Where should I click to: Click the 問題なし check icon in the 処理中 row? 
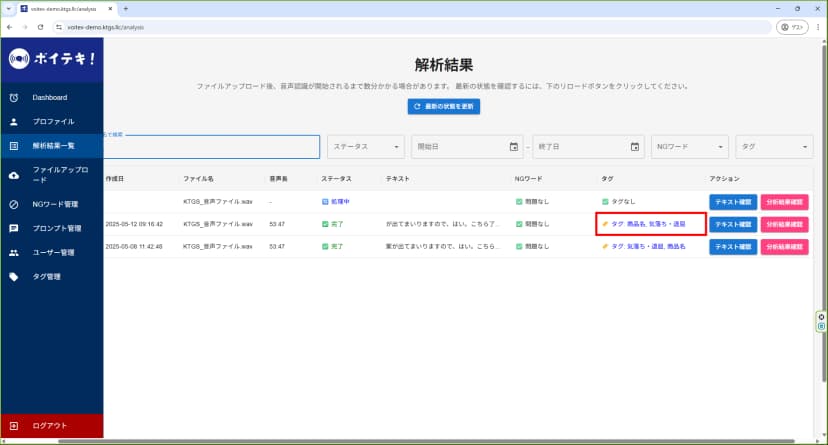(x=519, y=202)
